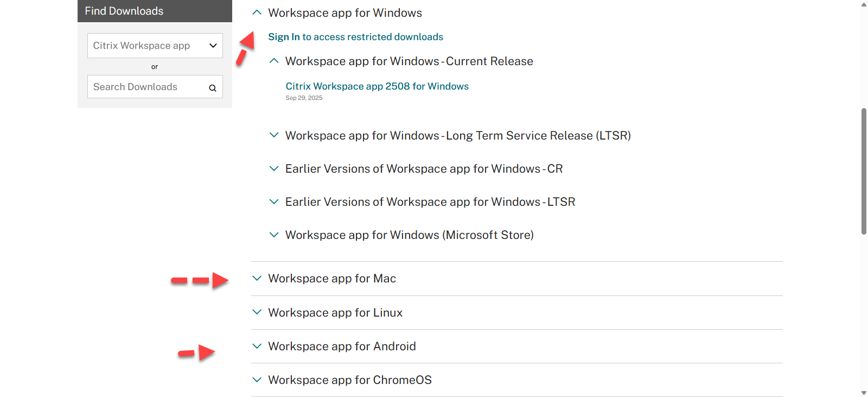Click the scrollbar down arrow
The width and height of the screenshot is (868, 397).
[x=863, y=393]
